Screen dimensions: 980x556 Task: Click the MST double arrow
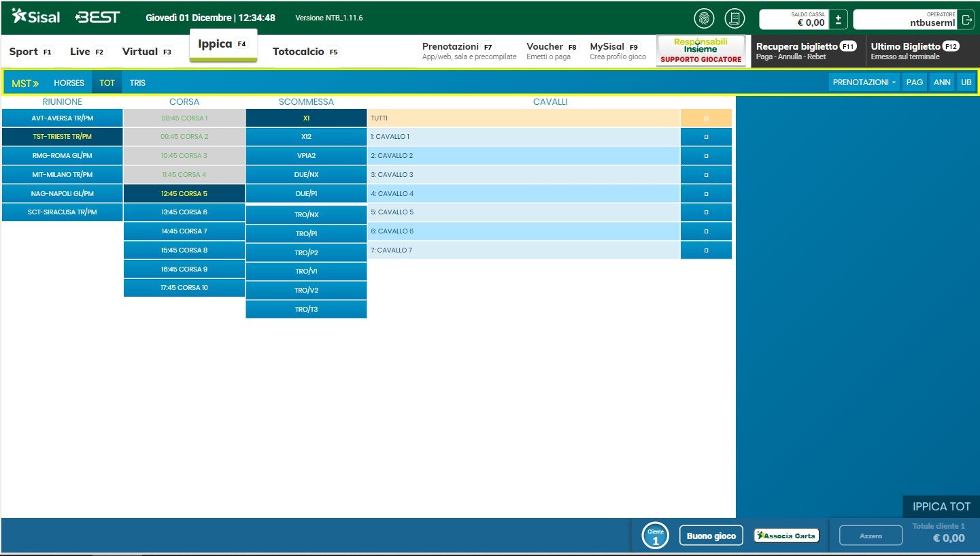click(25, 83)
